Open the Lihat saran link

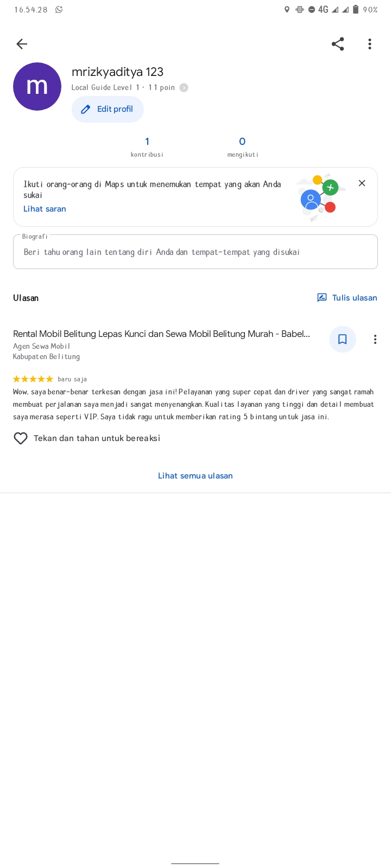[x=45, y=209]
